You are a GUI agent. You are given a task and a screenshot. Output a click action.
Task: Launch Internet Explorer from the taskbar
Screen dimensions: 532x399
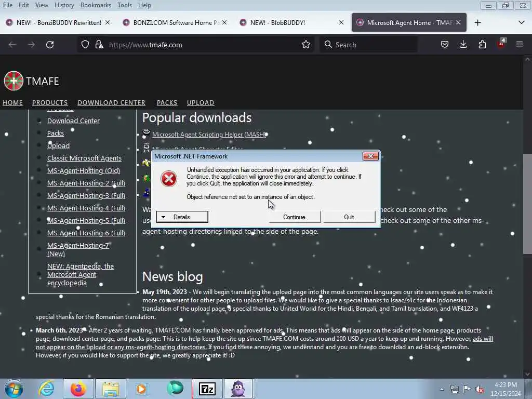[x=46, y=389]
